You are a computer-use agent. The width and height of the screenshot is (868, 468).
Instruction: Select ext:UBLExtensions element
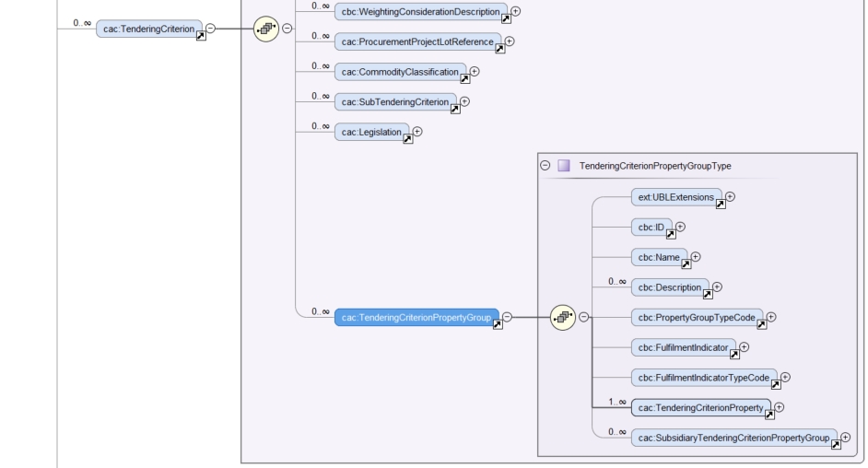[x=676, y=197]
